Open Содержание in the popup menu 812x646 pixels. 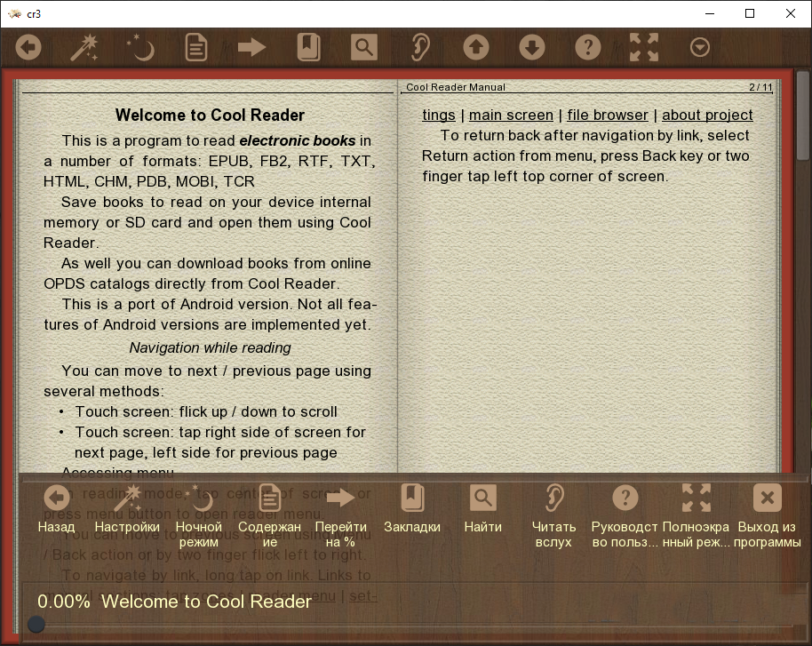pos(269,516)
